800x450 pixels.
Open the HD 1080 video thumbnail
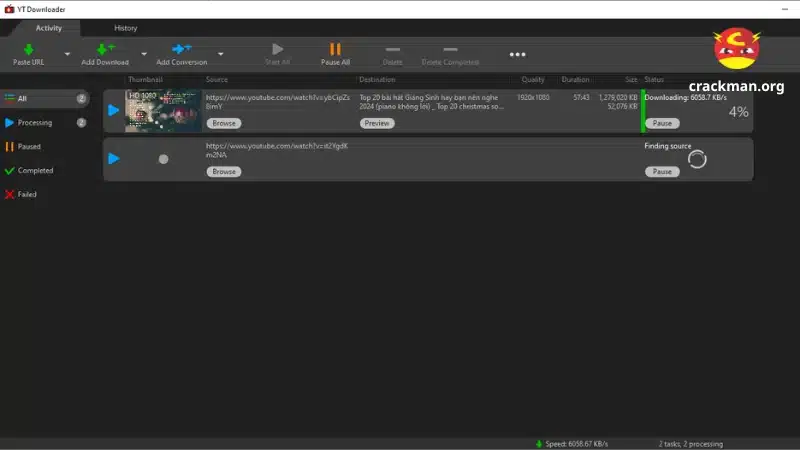point(163,111)
